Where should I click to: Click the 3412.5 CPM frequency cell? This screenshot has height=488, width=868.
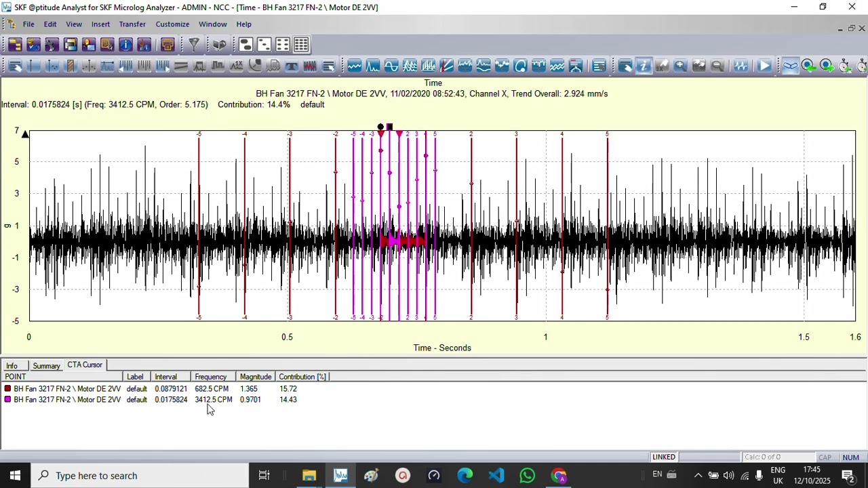point(214,400)
